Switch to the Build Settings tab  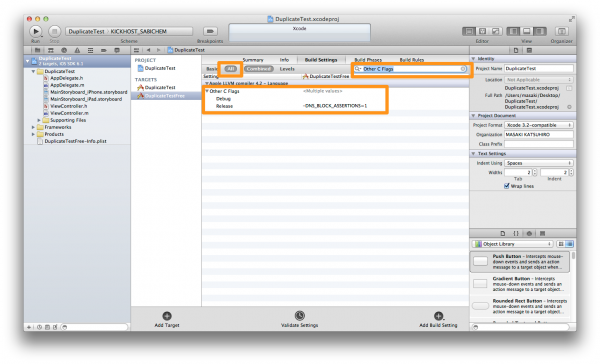click(x=321, y=60)
